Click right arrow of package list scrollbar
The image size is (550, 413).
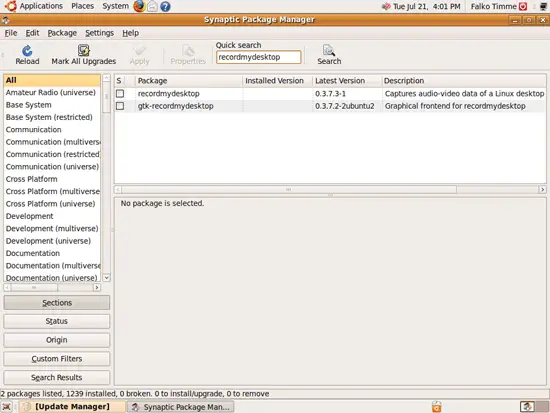(x=542, y=189)
